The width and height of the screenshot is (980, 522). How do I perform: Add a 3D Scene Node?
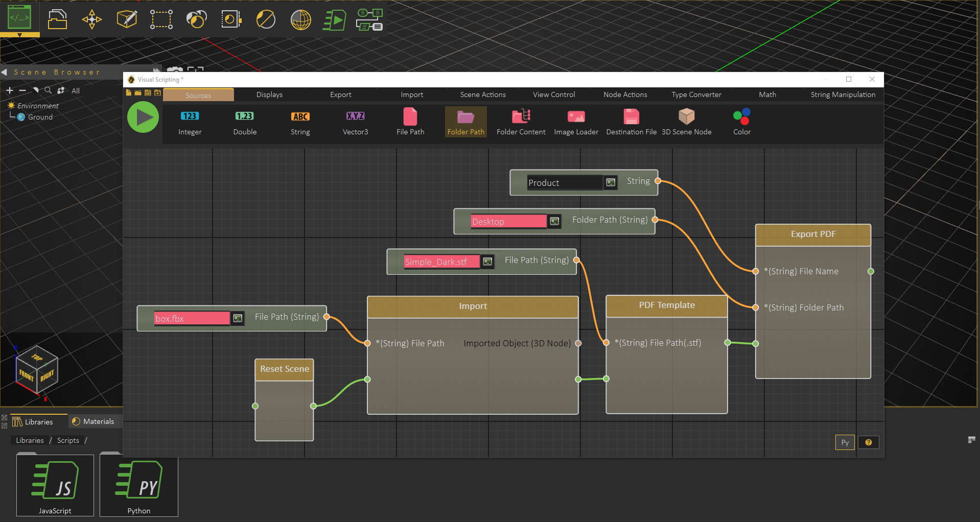[686, 122]
